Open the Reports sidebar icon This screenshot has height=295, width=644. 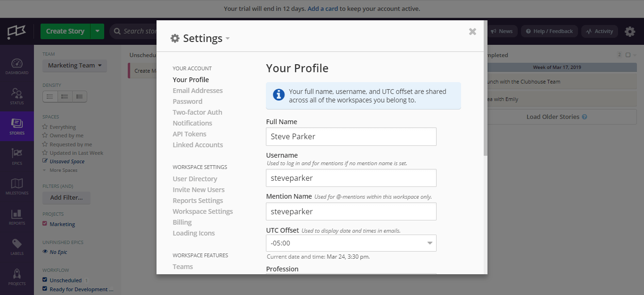pyautogui.click(x=17, y=217)
